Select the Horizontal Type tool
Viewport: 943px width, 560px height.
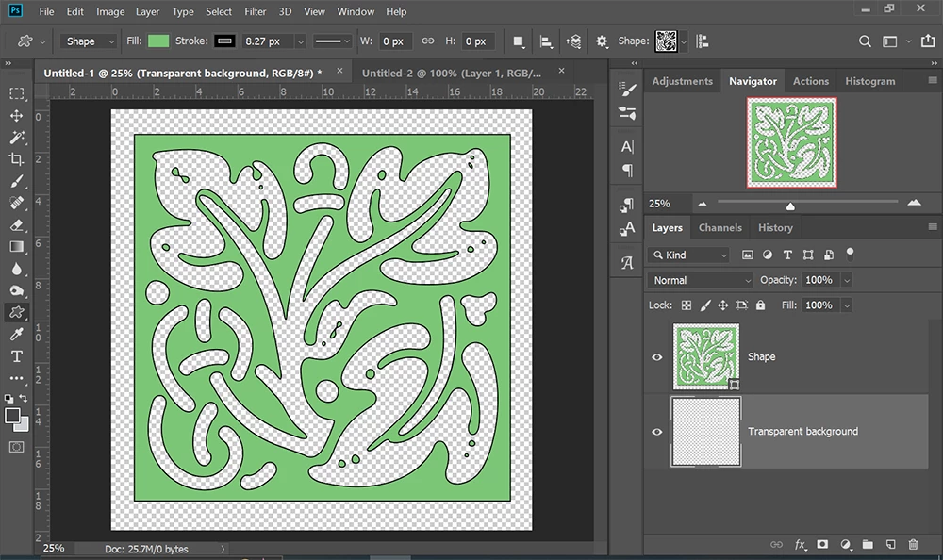point(17,356)
